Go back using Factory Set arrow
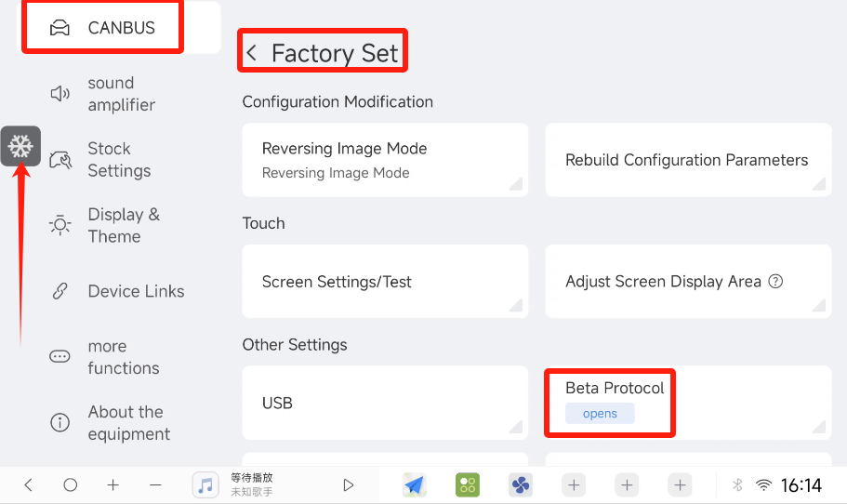Viewport: 847px width, 504px height. coord(252,54)
